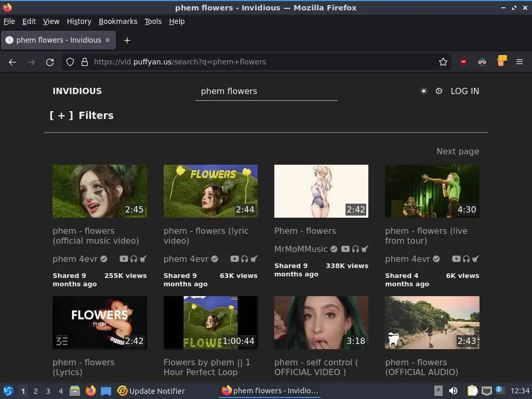Open phem - flowers (live from tour) title

tap(426, 236)
